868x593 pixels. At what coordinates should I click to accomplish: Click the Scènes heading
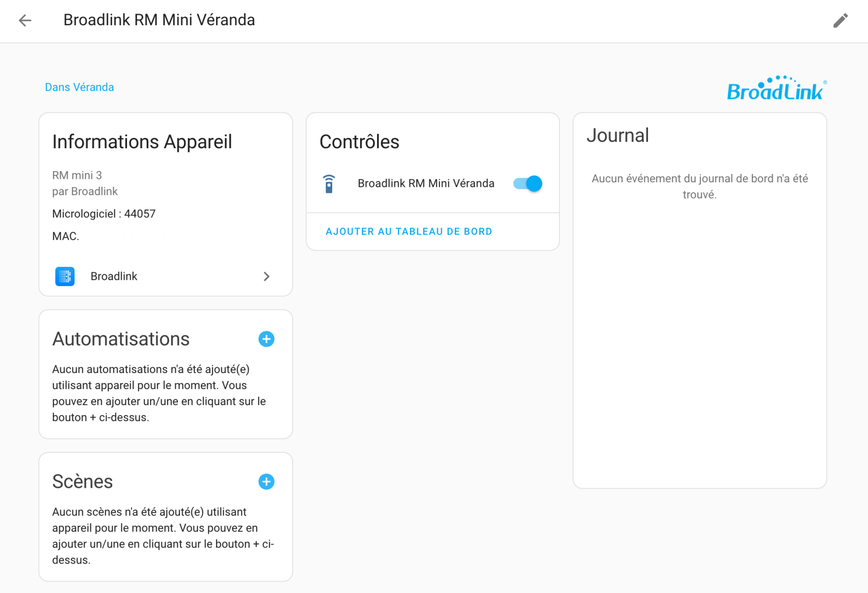pos(83,482)
